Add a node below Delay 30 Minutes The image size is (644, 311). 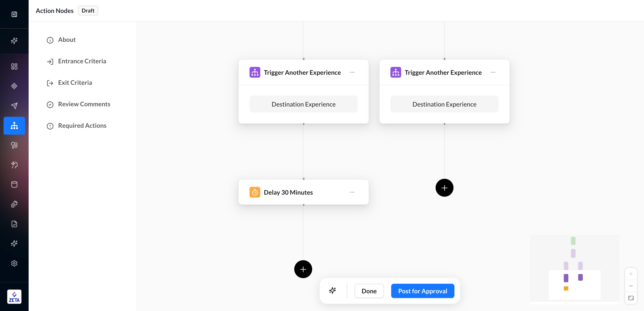tap(303, 269)
